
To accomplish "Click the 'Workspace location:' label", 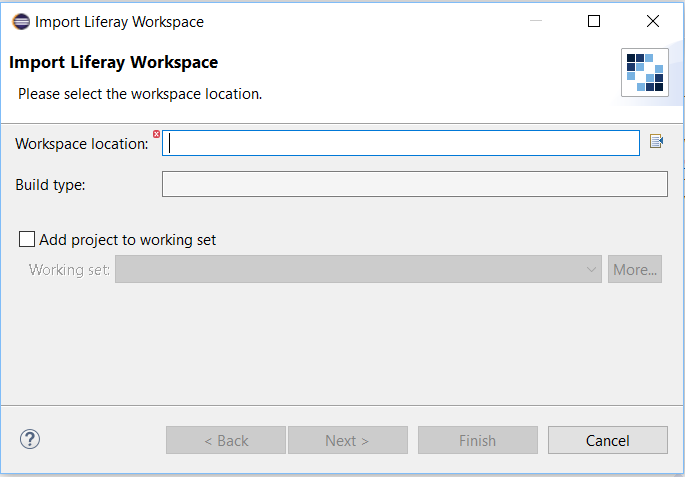I will [x=82, y=144].
